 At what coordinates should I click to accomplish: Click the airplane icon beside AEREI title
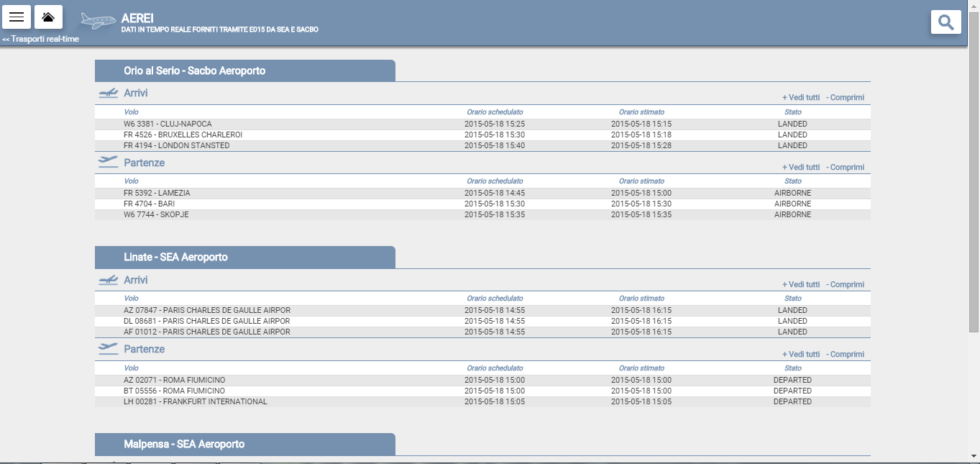point(98,21)
